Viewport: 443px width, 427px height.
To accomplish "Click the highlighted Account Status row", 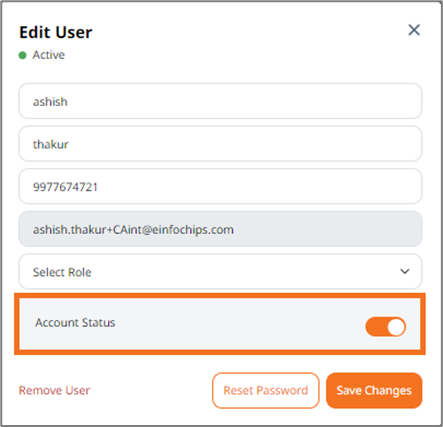I will point(220,324).
